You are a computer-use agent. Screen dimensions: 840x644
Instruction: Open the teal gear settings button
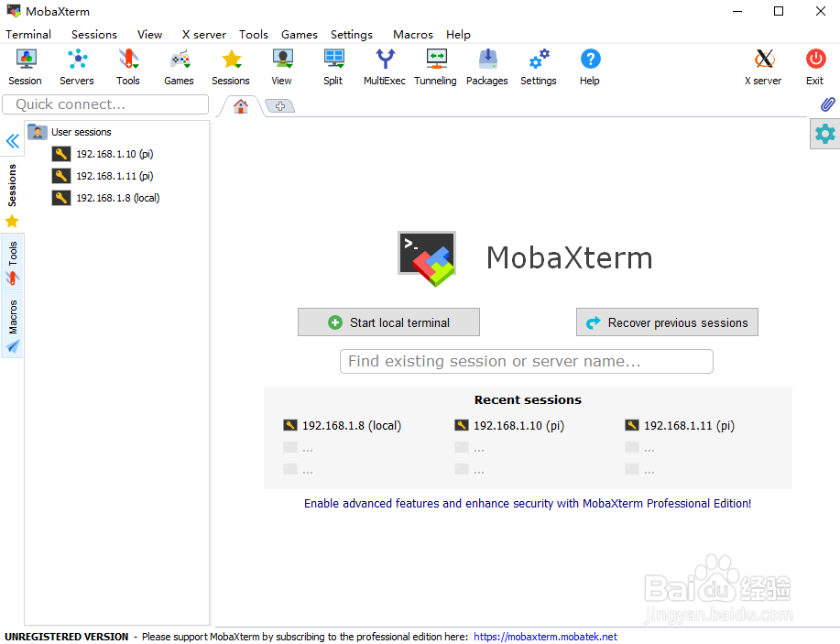(x=825, y=134)
